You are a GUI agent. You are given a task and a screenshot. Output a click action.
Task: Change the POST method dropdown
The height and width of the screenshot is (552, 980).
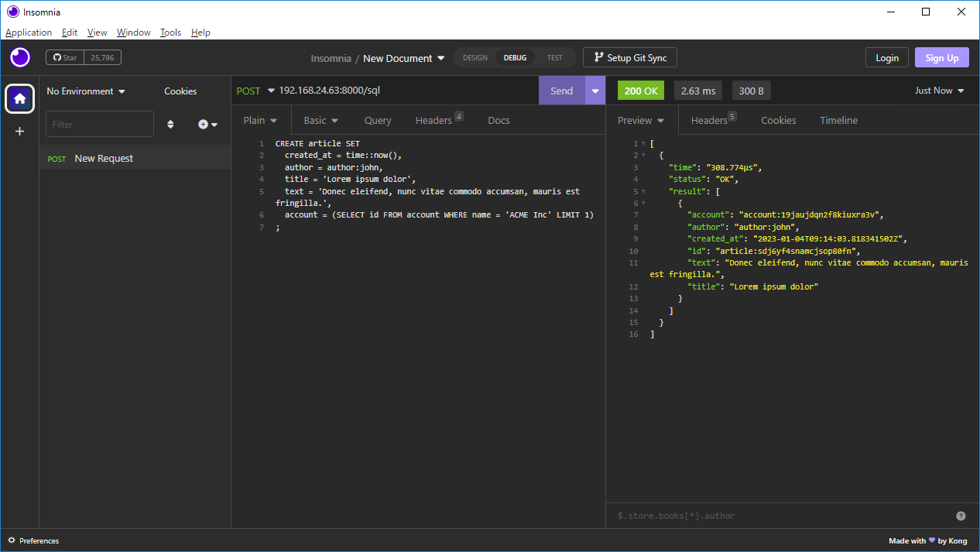click(x=255, y=91)
